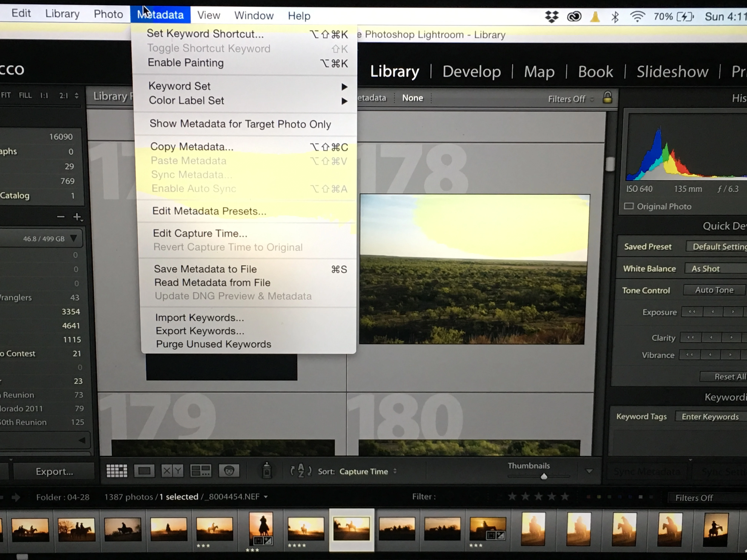Image resolution: width=747 pixels, height=560 pixels.
Task: Select the spray can painter tool
Action: [x=267, y=470]
